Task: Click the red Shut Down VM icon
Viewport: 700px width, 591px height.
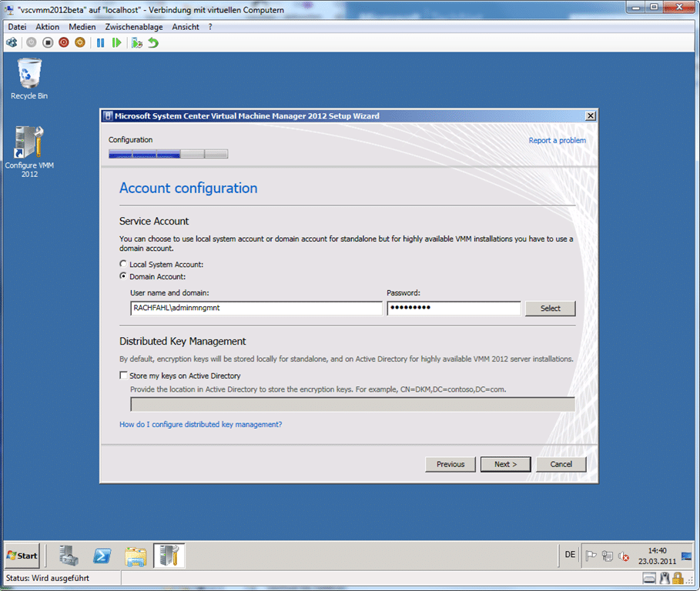Action: (64, 43)
